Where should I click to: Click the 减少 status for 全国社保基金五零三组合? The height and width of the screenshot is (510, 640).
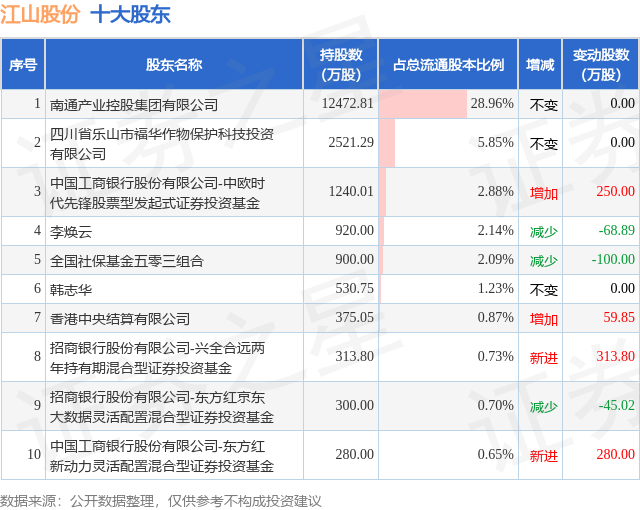point(544,261)
